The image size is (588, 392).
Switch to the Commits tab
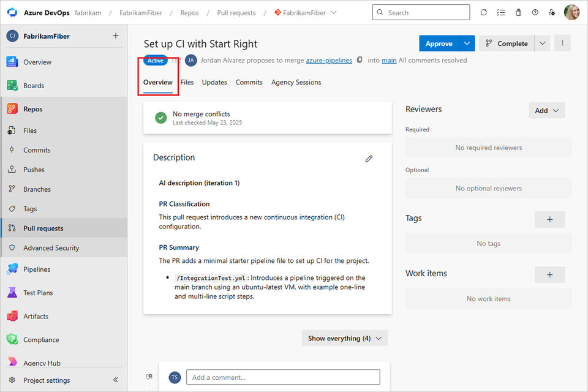coord(249,82)
